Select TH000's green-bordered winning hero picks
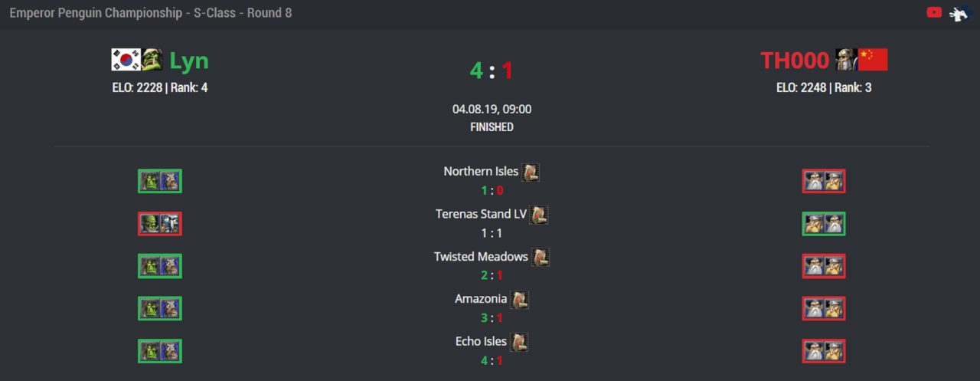 point(824,224)
